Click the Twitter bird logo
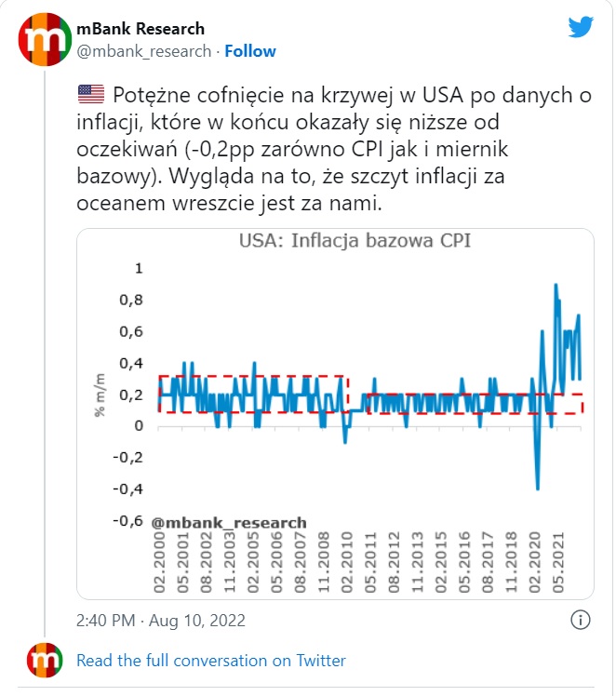 (x=581, y=28)
